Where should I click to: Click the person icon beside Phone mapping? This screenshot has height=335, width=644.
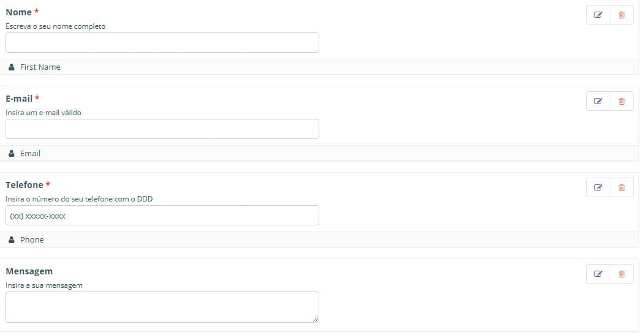[x=12, y=240]
